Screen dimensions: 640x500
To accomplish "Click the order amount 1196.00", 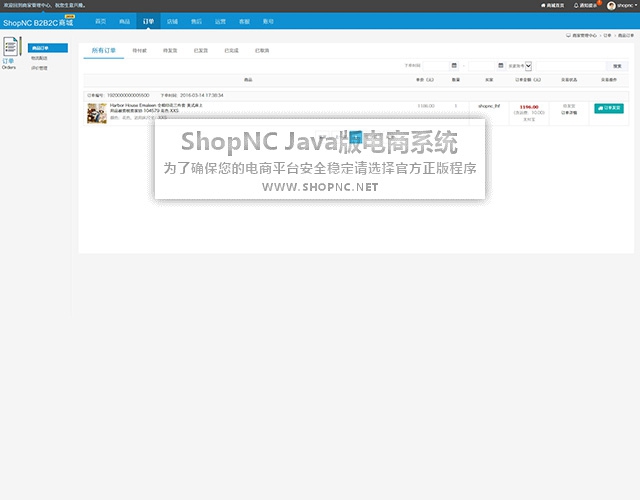I will tap(529, 107).
